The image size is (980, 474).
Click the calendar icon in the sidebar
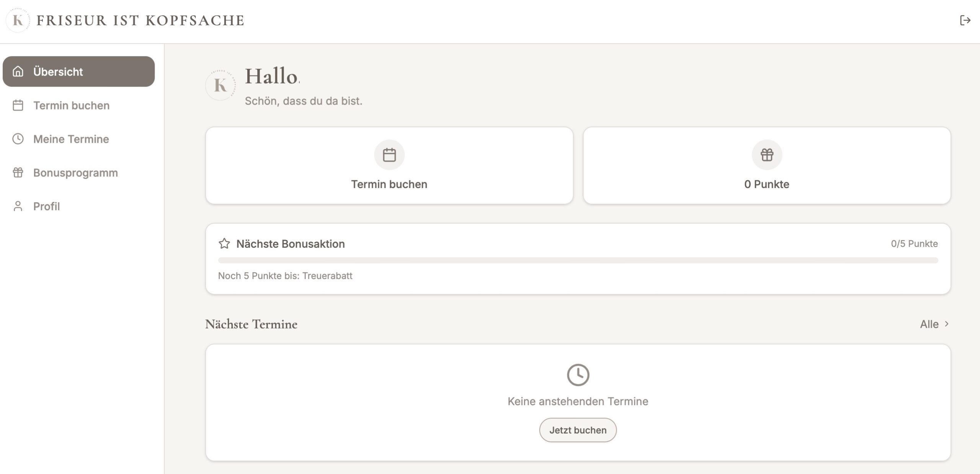(18, 105)
